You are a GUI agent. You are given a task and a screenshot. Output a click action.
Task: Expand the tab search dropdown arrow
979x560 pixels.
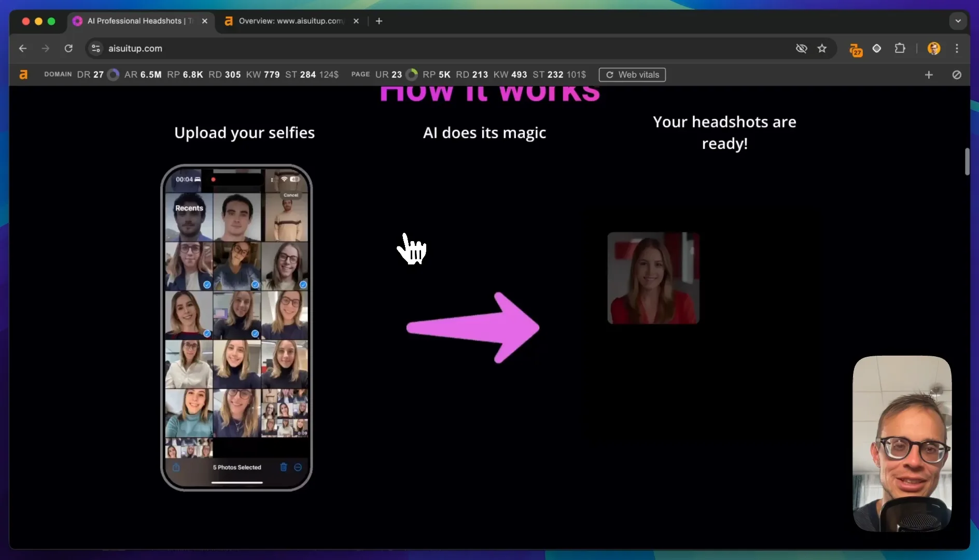958,21
